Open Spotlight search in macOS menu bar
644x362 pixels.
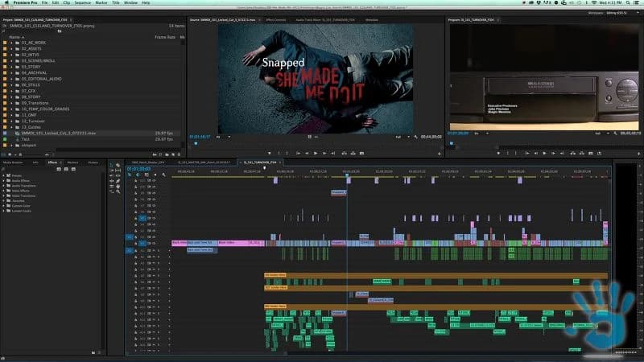(629, 3)
